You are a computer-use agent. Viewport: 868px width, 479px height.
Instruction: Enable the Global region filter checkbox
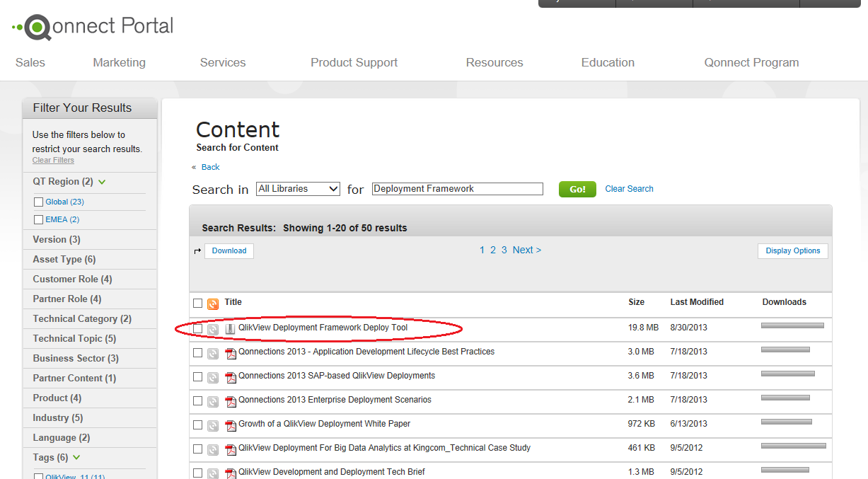(x=39, y=202)
